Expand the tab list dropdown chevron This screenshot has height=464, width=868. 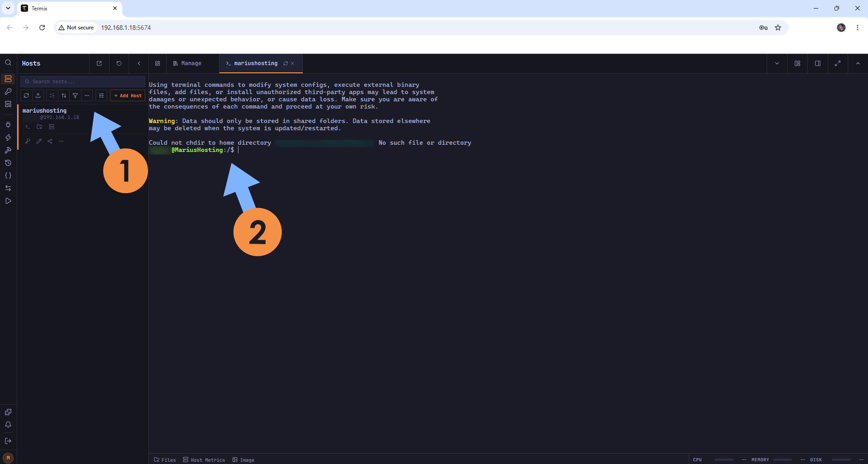click(x=777, y=63)
